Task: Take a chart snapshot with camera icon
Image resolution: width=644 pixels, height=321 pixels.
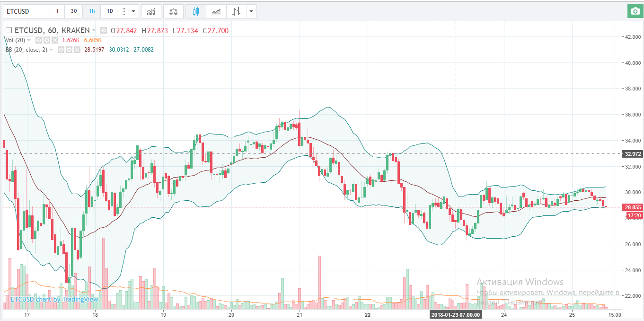Action: point(635,11)
